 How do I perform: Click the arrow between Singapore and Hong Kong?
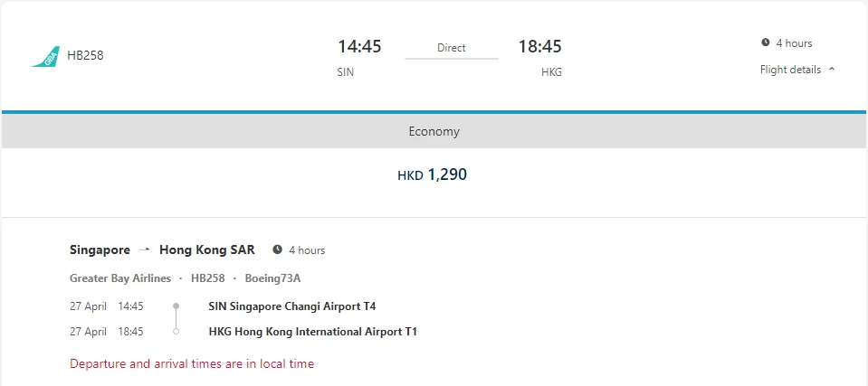click(145, 250)
